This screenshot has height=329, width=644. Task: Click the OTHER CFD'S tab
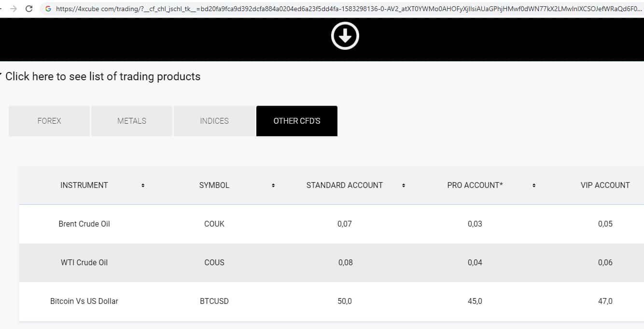(297, 121)
